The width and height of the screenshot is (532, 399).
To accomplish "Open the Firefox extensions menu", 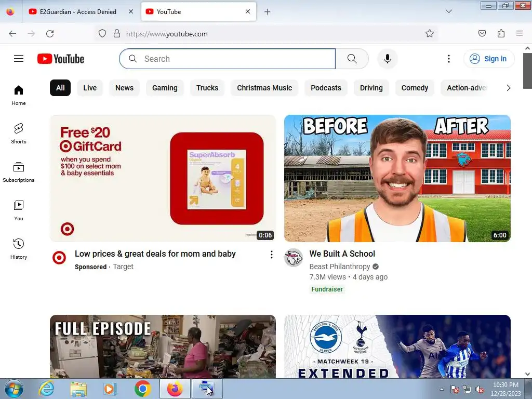I will [501, 33].
